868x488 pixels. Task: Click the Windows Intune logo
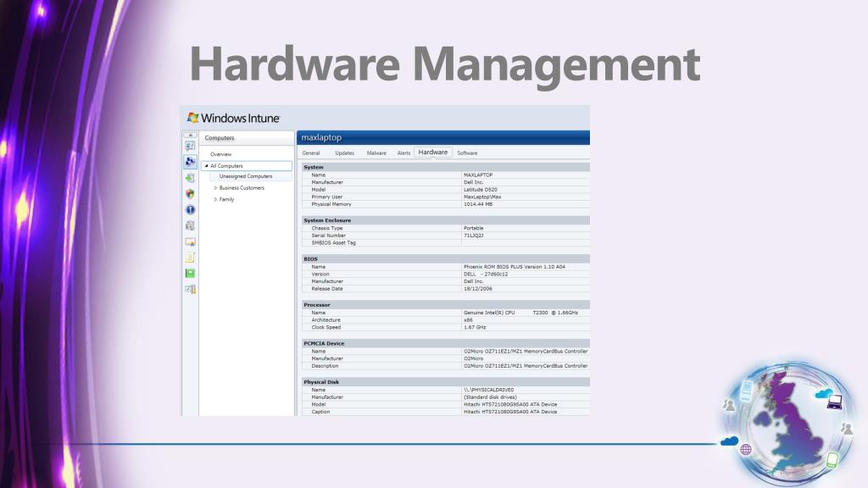pyautogui.click(x=233, y=118)
